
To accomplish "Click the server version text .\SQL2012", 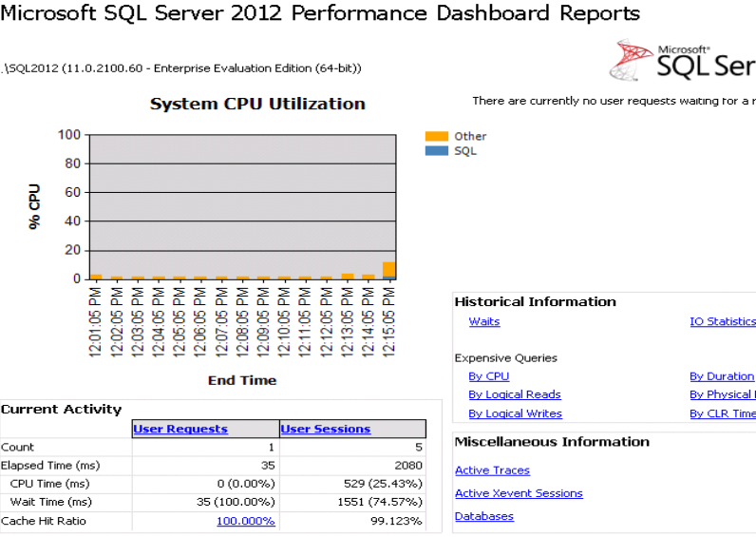I will (180, 68).
